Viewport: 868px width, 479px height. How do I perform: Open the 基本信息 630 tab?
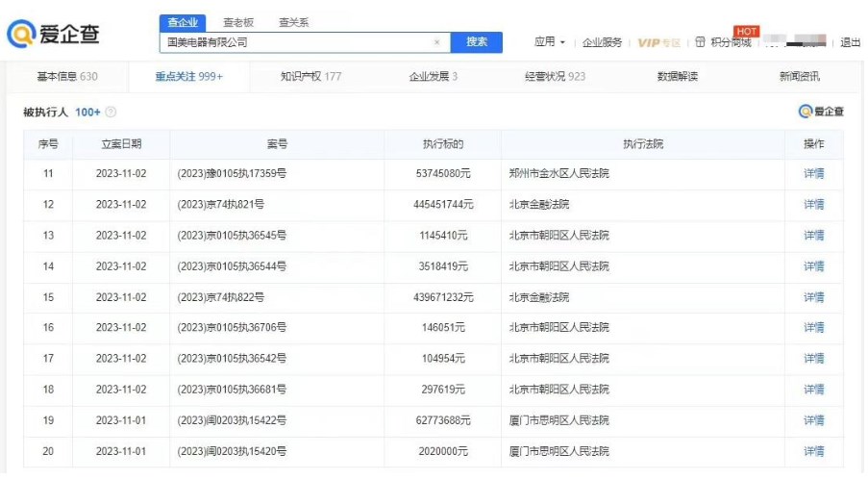[67, 76]
